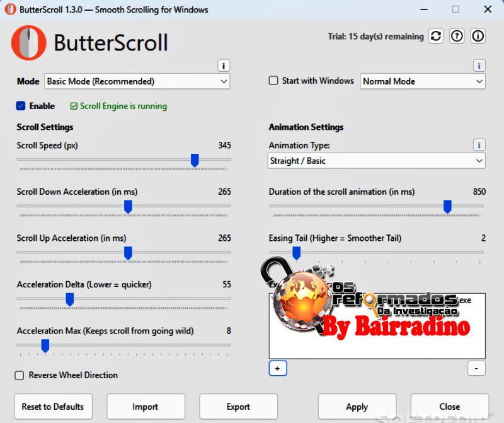Click the refresh trial status icon
The image size is (504, 423).
[436, 36]
